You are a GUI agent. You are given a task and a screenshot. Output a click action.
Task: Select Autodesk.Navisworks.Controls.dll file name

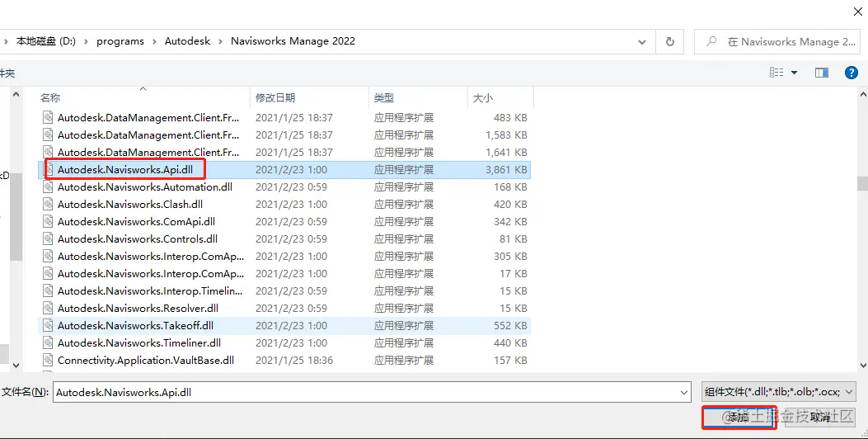pyautogui.click(x=138, y=239)
